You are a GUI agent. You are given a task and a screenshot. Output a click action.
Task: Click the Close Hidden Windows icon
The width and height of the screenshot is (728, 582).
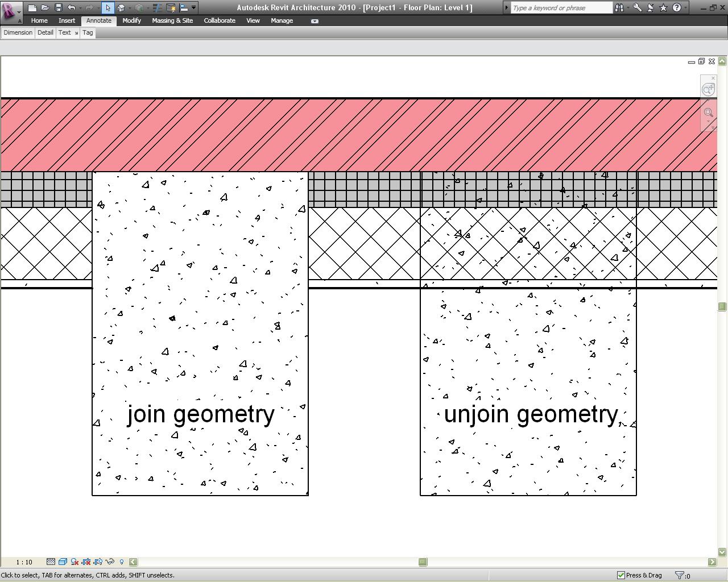click(x=171, y=7)
